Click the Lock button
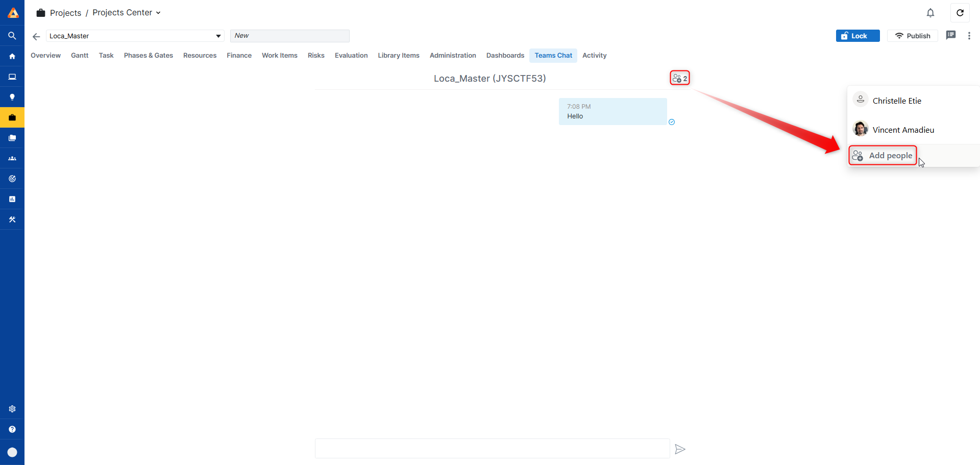The image size is (980, 465). click(857, 36)
